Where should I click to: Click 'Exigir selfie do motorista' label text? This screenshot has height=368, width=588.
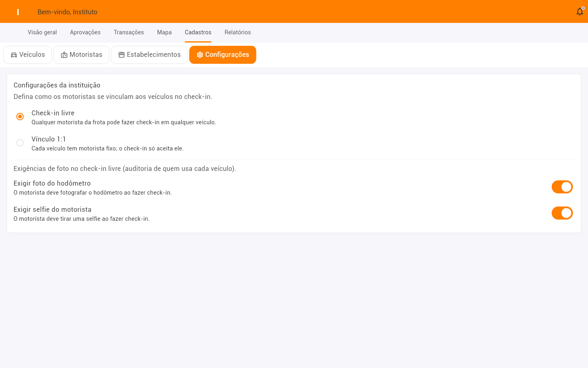[x=52, y=209]
